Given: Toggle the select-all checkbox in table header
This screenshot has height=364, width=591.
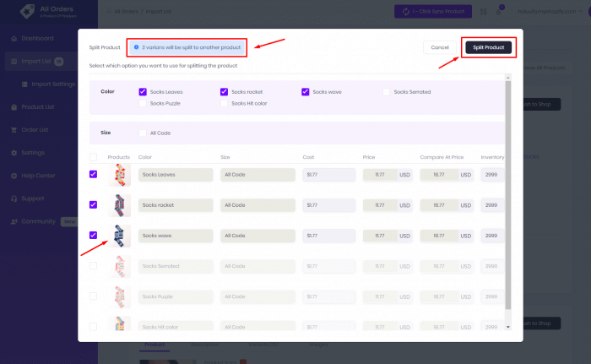Looking at the screenshot, I should pyautogui.click(x=93, y=157).
